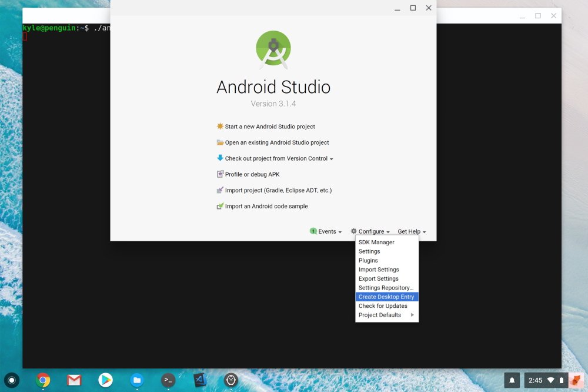Viewport: 588px width, 392px height.
Task: Click the Import Android code sample icon
Action: click(220, 206)
